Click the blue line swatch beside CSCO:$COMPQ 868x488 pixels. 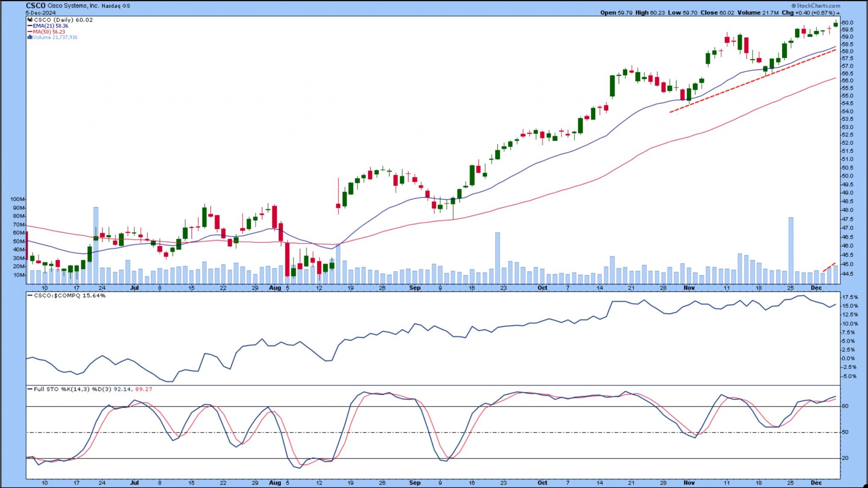tap(30, 296)
